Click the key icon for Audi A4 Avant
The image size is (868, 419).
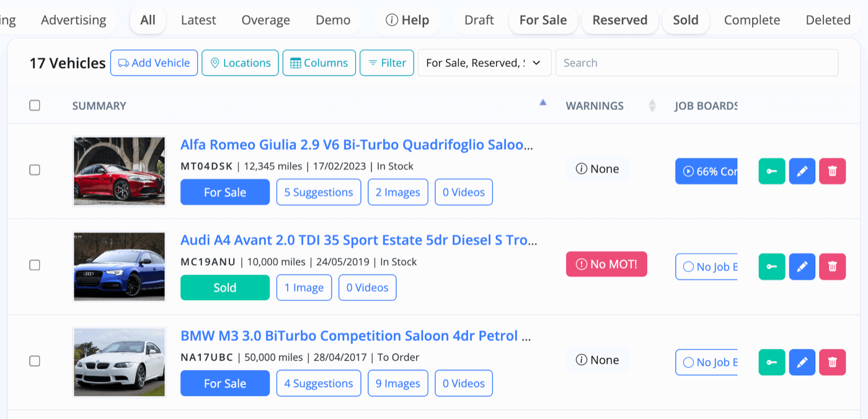(772, 267)
